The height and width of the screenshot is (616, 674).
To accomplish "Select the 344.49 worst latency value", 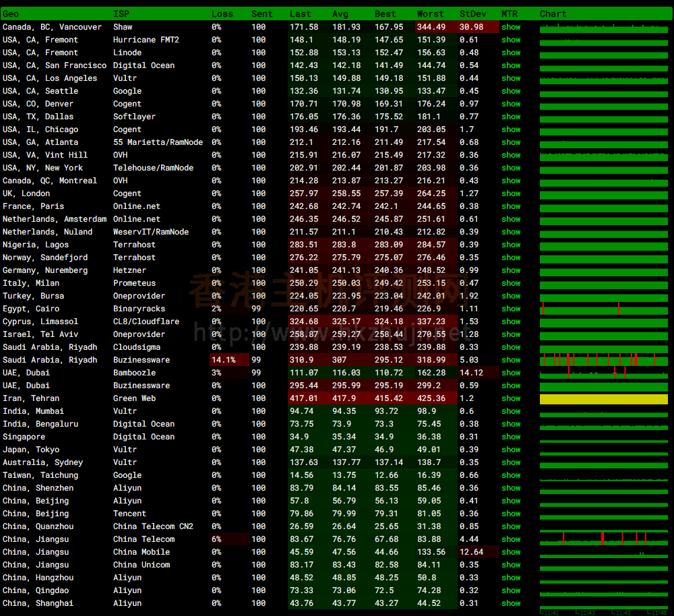I will (431, 27).
